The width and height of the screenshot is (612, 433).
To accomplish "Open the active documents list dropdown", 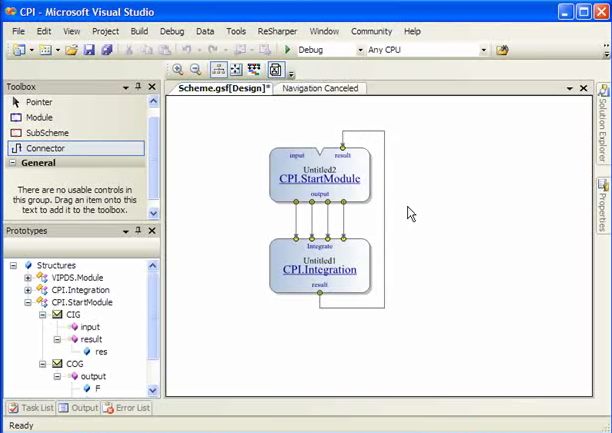I will (x=570, y=89).
